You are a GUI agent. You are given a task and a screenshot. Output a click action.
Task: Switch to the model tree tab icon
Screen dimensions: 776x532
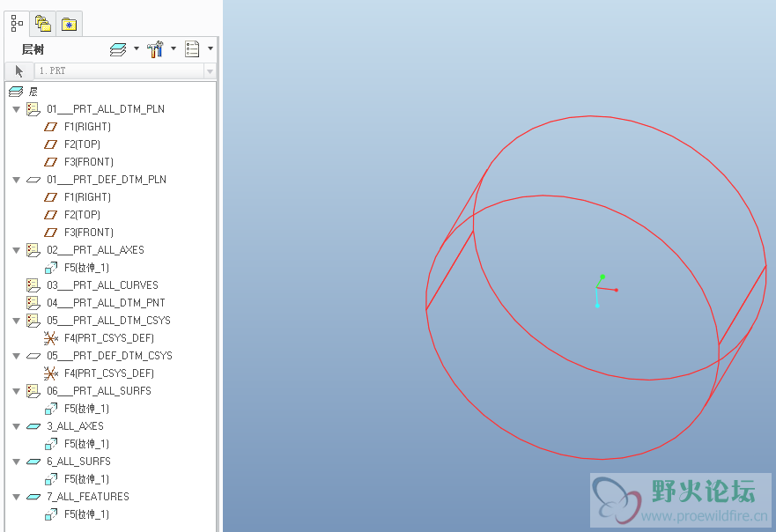[x=17, y=23]
